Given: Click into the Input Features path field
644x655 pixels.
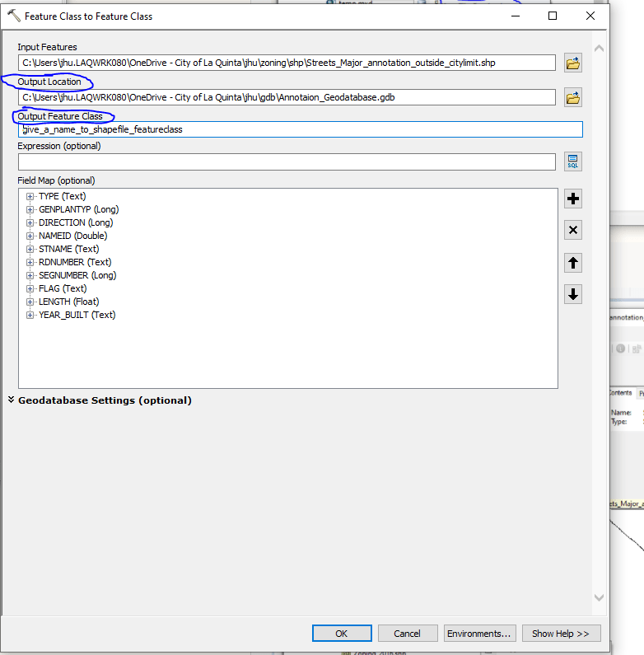Looking at the screenshot, I should pos(287,63).
